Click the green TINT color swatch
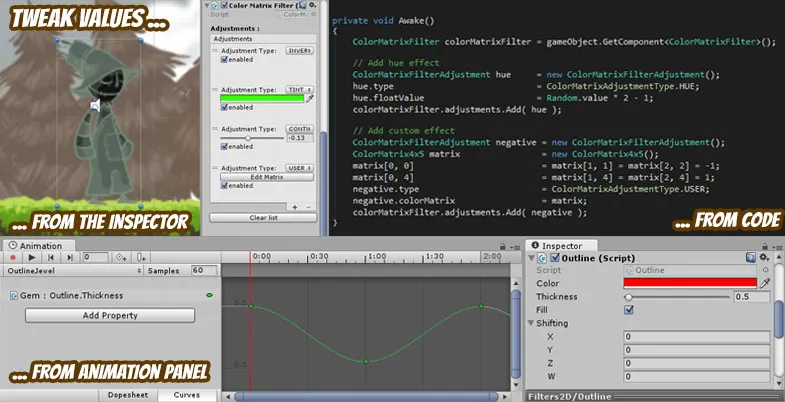 (262, 99)
